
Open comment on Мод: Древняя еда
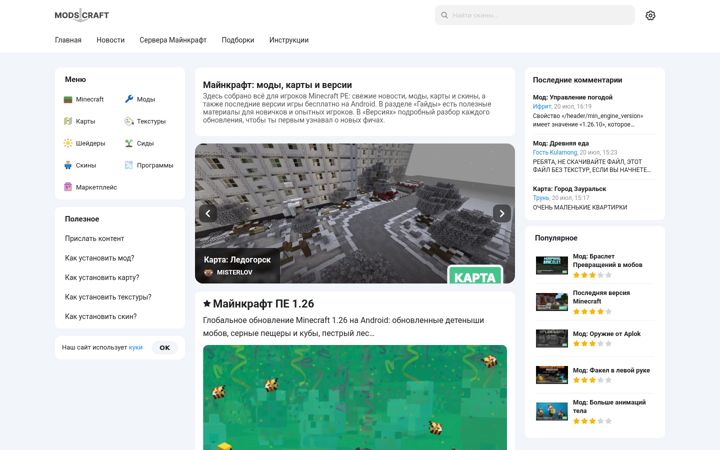point(561,143)
